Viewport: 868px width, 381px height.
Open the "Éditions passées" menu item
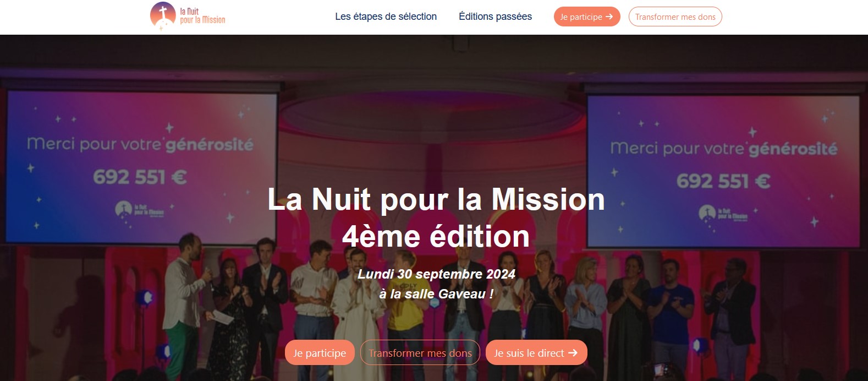tap(495, 17)
